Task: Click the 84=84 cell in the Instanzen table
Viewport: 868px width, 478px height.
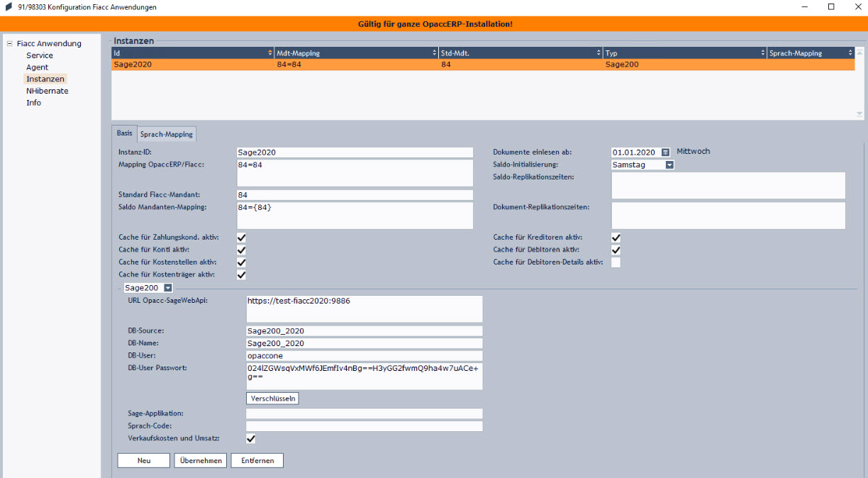Action: click(357, 65)
